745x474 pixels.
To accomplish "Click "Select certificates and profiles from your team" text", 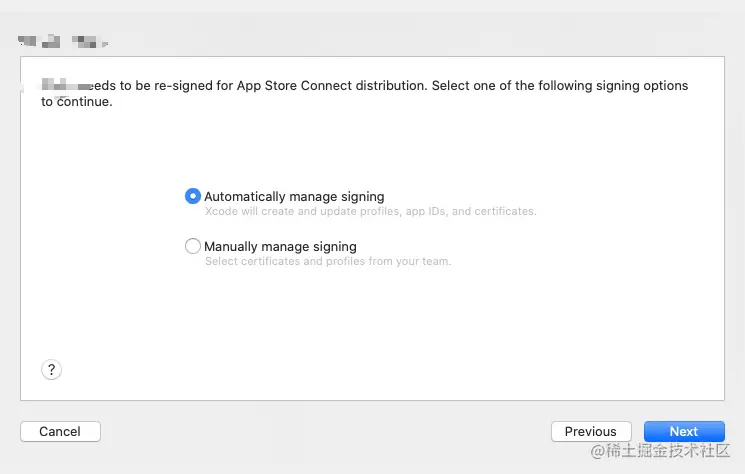I will [x=328, y=262].
